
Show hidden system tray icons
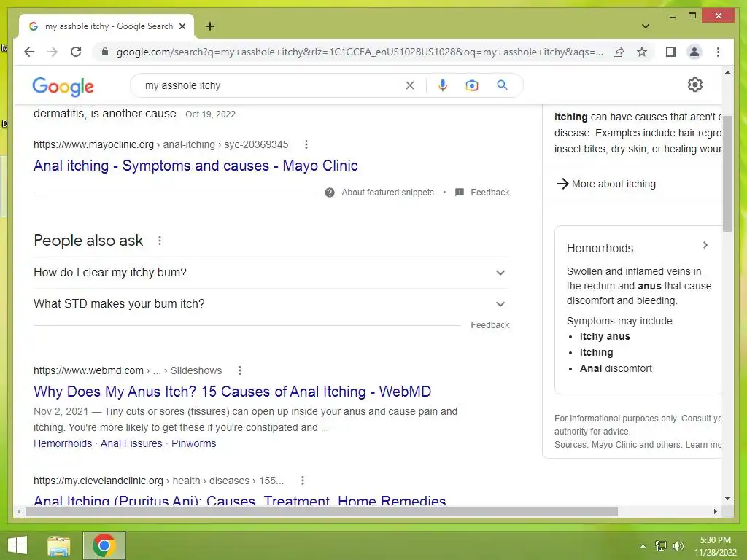pyautogui.click(x=643, y=546)
